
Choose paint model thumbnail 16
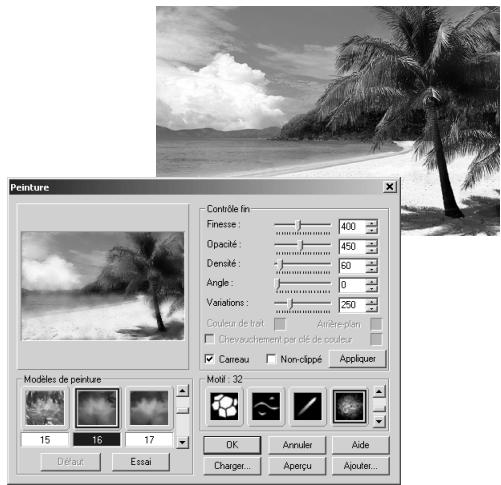[x=97, y=408]
